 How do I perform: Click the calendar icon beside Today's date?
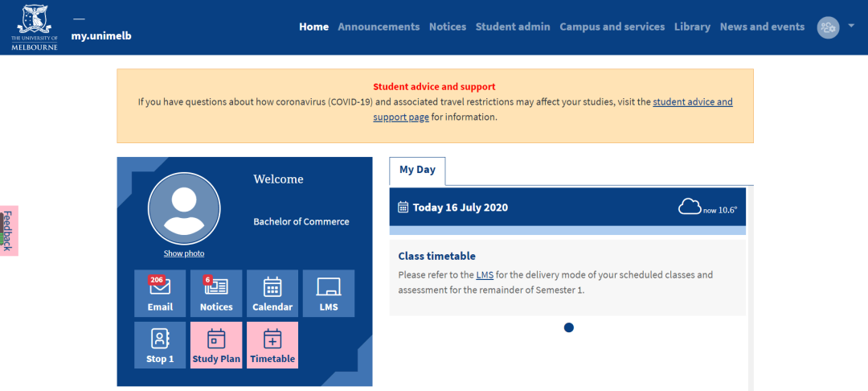pyautogui.click(x=403, y=208)
